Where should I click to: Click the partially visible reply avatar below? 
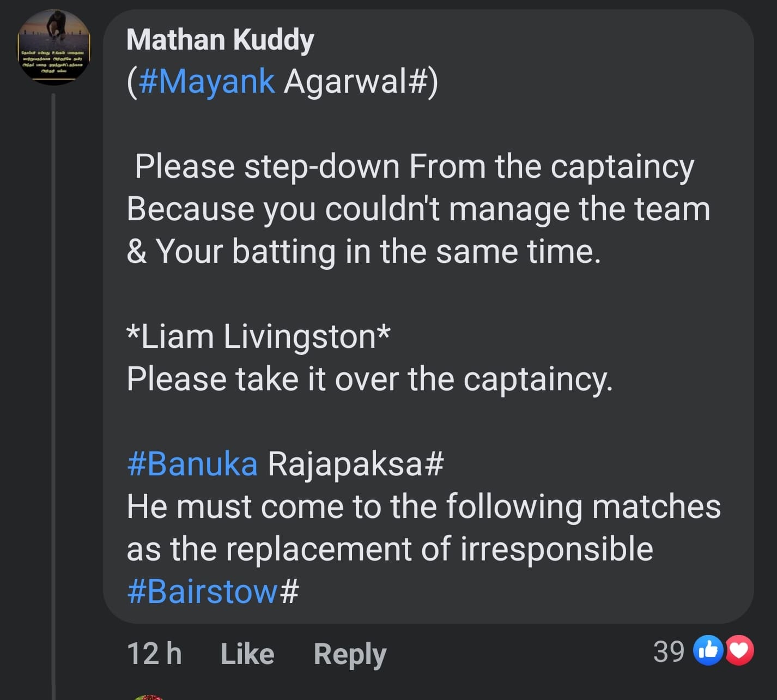(147, 697)
